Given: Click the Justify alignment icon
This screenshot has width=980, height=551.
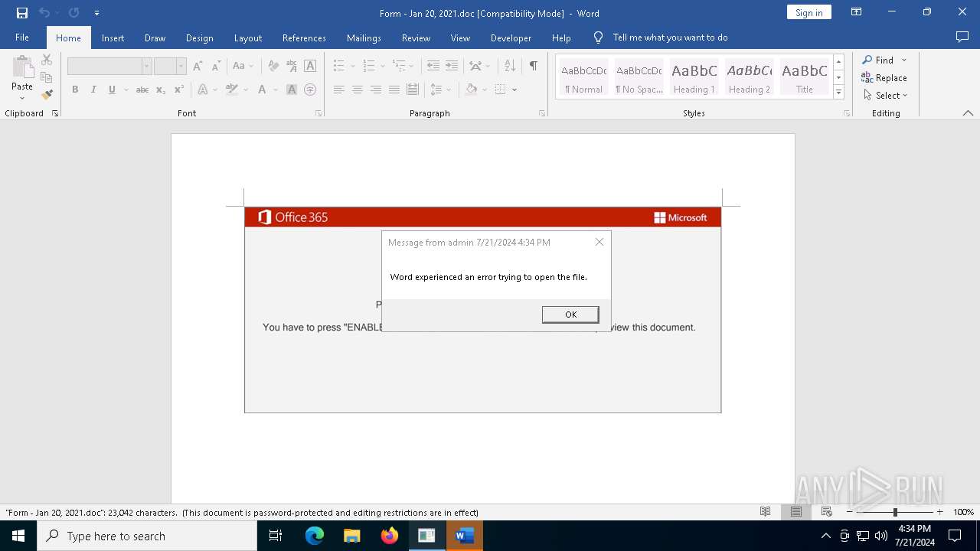Looking at the screenshot, I should pyautogui.click(x=394, y=90).
